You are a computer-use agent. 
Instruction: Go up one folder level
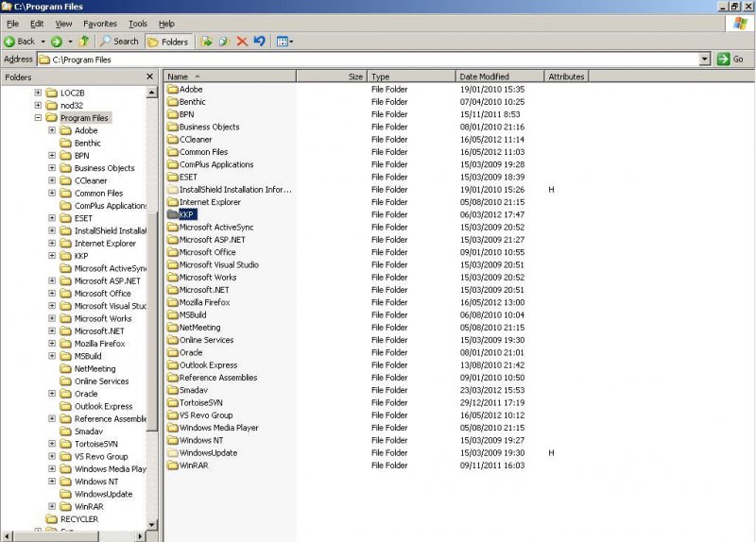(x=84, y=42)
